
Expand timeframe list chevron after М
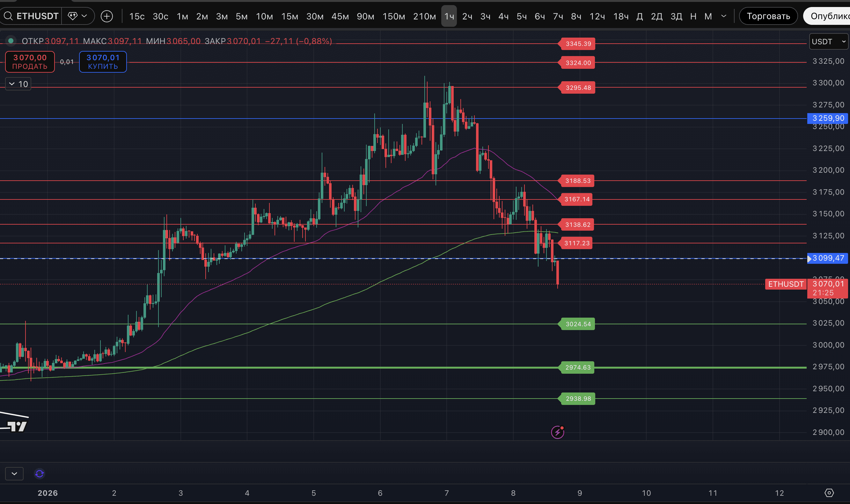point(723,16)
